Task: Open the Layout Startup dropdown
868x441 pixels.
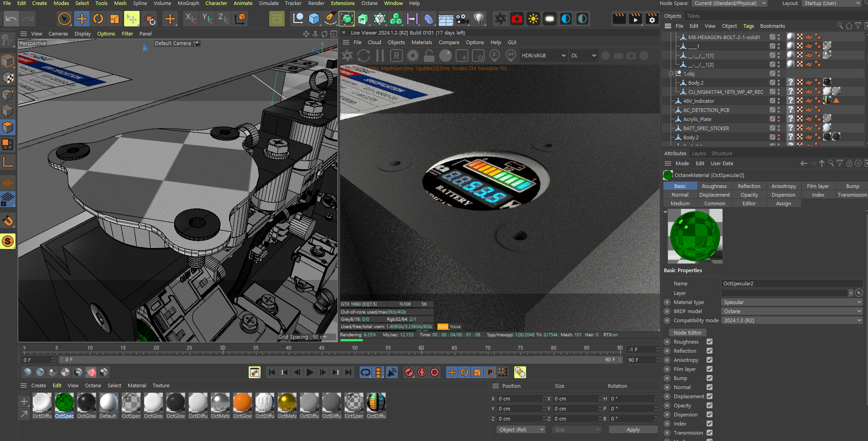Action: pyautogui.click(x=832, y=3)
